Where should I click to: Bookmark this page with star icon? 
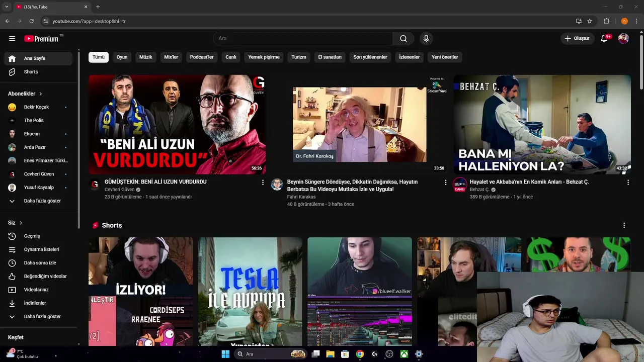click(590, 21)
